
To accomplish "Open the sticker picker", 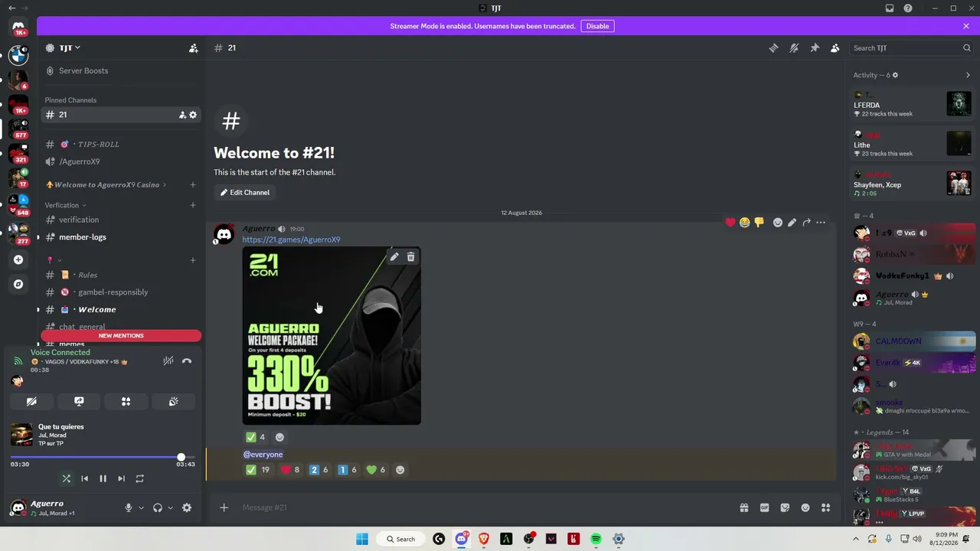I will (x=785, y=507).
